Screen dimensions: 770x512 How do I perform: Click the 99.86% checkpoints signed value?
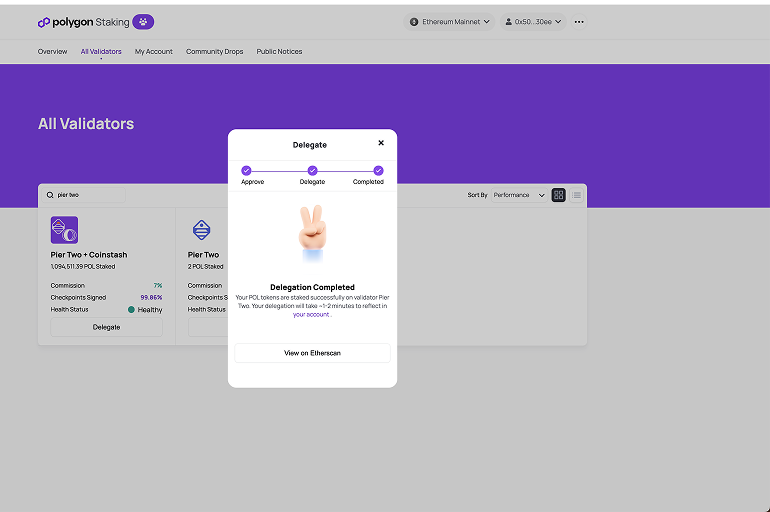tap(151, 297)
